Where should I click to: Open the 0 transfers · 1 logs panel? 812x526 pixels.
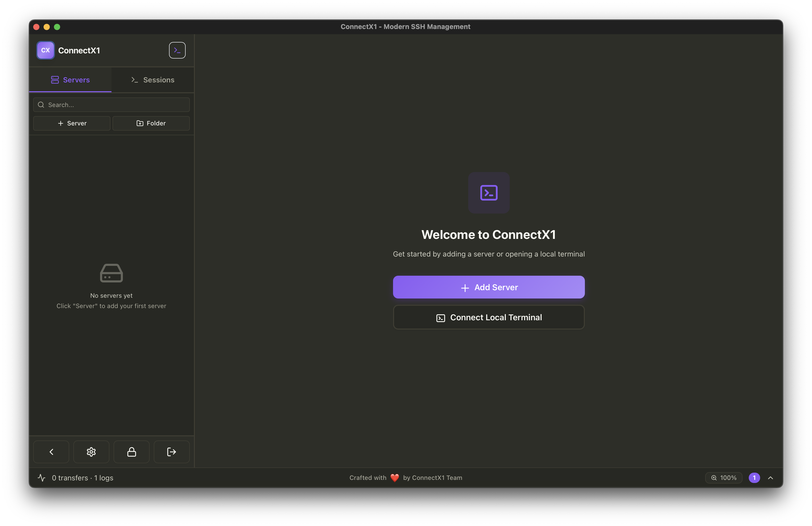click(82, 478)
